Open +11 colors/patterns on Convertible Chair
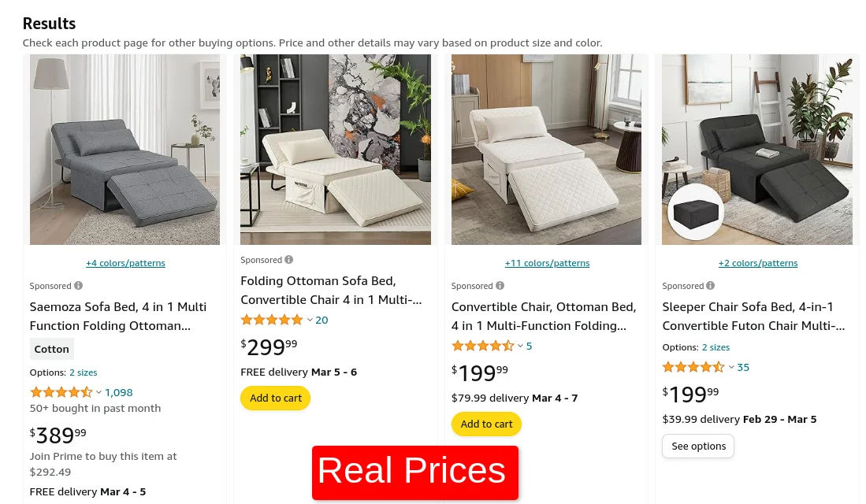866x504 pixels. click(547, 262)
